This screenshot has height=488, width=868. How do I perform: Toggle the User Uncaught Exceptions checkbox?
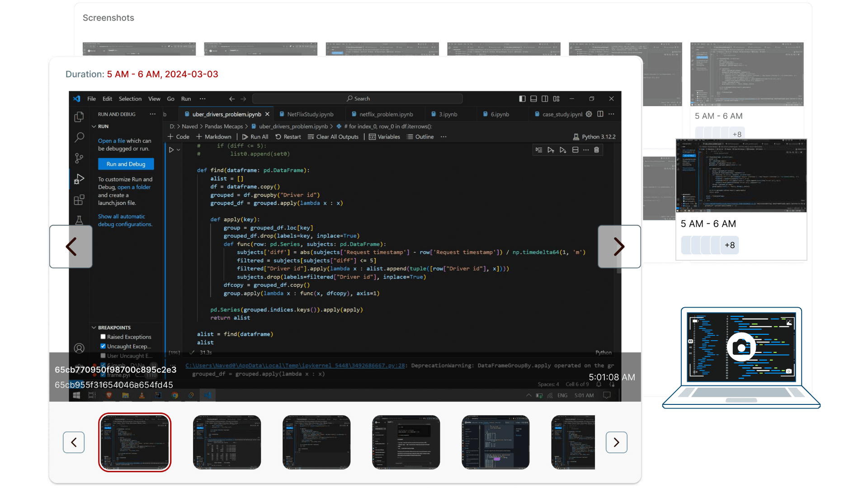(103, 356)
